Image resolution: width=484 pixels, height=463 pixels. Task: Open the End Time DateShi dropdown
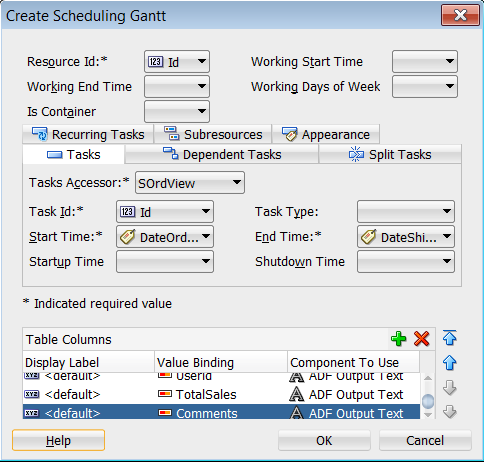pos(406,237)
